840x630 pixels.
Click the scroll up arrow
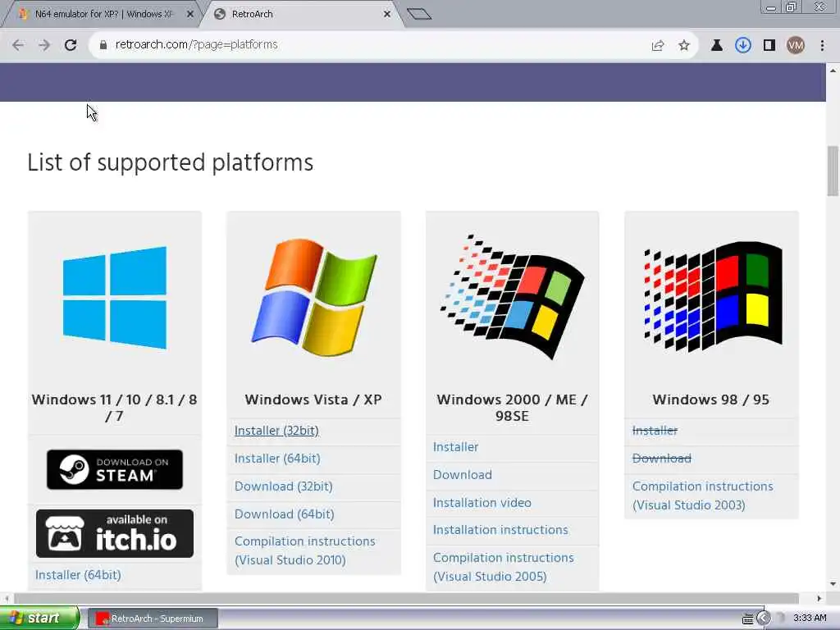click(x=833, y=71)
